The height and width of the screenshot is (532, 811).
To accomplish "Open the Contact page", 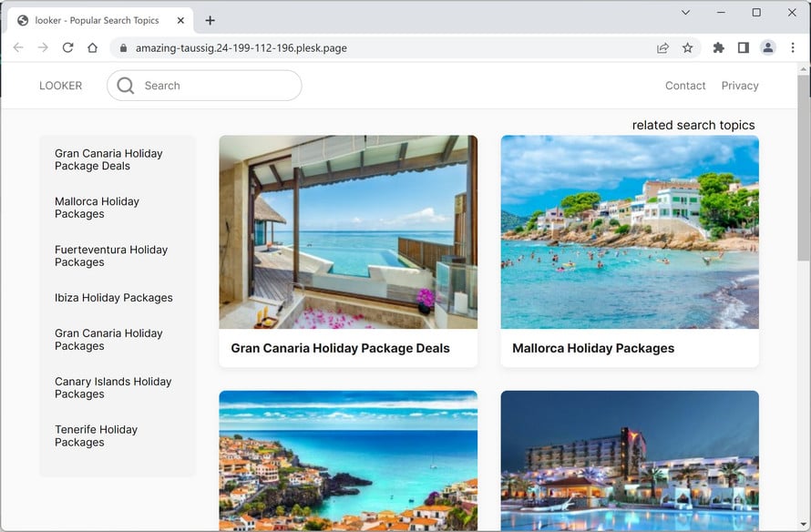I will [685, 86].
